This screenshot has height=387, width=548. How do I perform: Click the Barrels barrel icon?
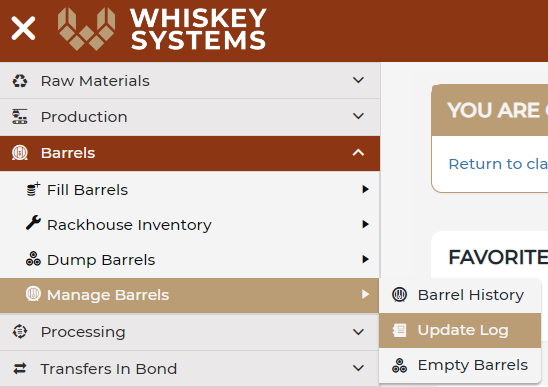click(x=20, y=153)
